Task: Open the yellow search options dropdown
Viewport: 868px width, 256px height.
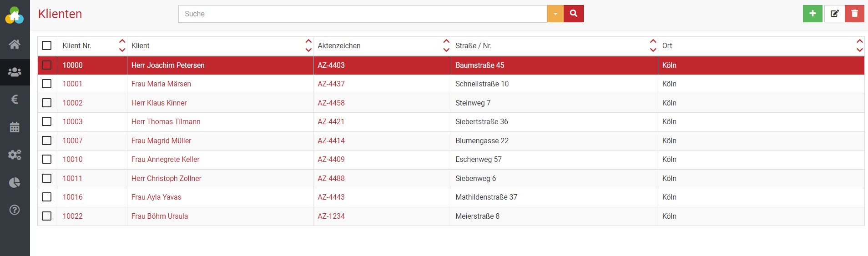Action: [x=555, y=14]
